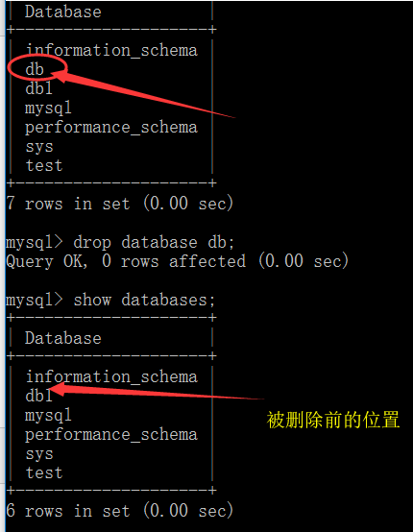The image size is (413, 532).
Task: Click 'db1' in the second database list
Action: (38, 396)
